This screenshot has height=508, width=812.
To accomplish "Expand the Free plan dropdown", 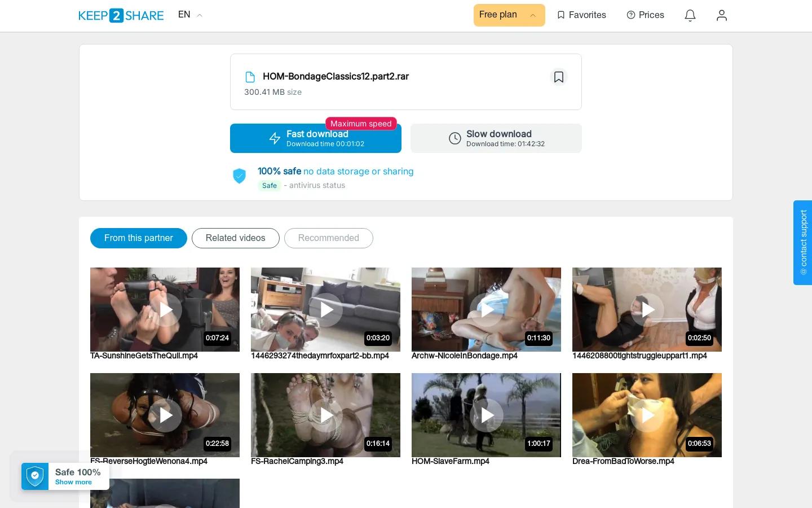I will point(509,15).
